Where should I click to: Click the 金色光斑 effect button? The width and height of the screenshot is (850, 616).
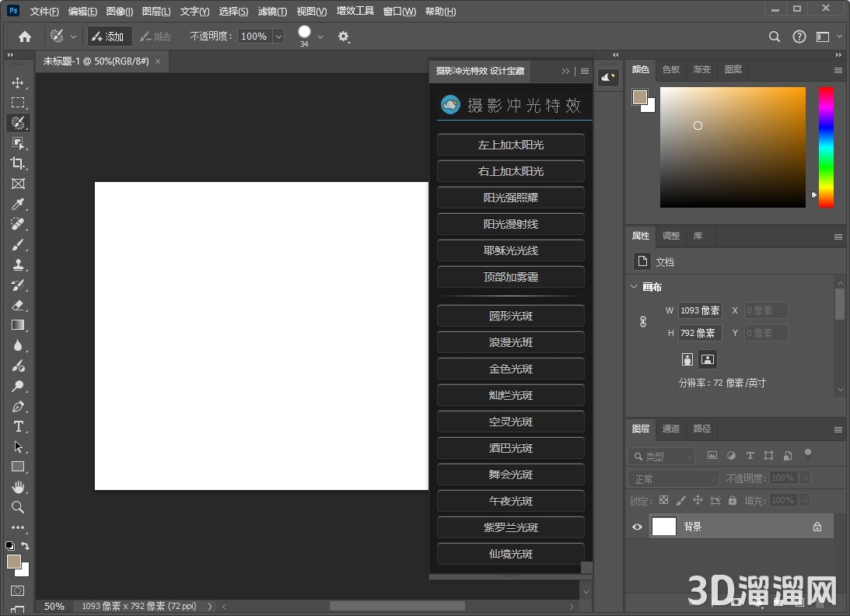click(x=510, y=369)
